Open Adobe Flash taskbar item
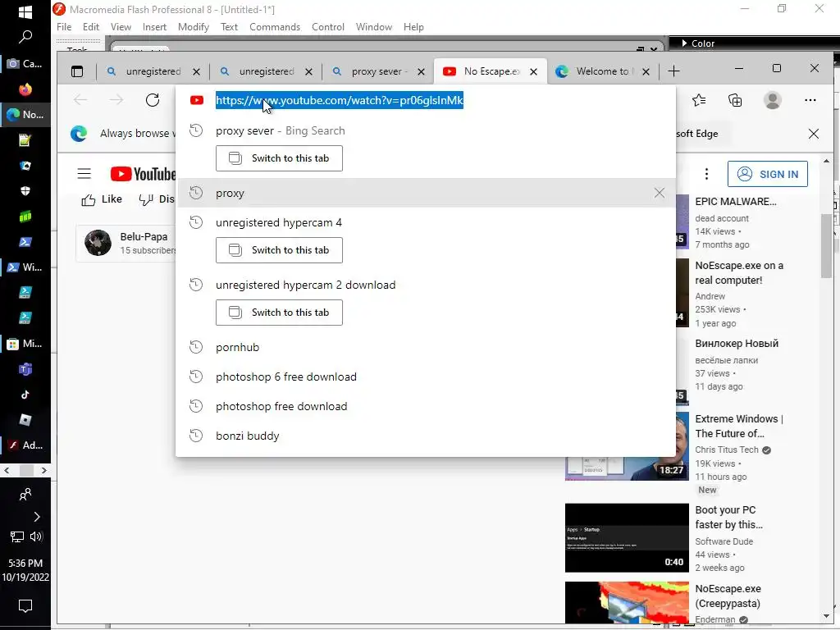This screenshot has height=630, width=840. coord(25,445)
